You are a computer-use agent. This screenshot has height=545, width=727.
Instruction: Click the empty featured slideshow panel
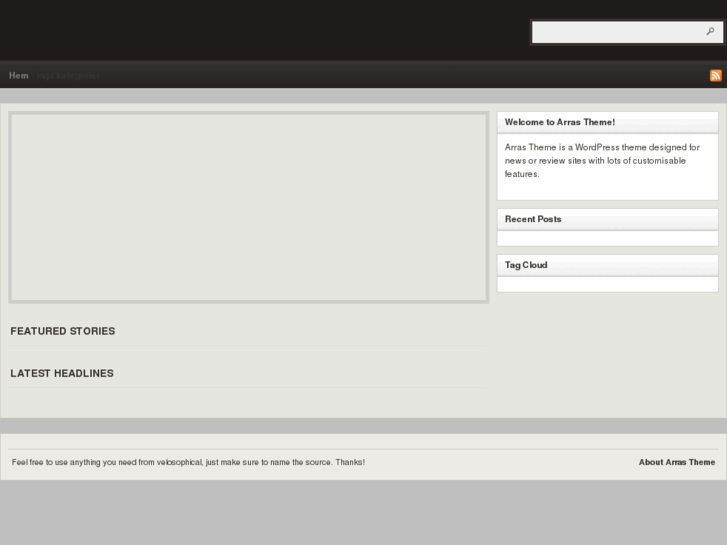point(249,207)
